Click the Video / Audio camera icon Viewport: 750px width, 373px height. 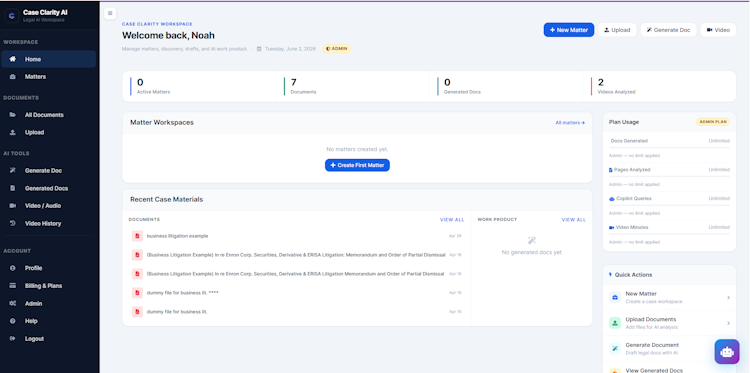click(x=13, y=206)
